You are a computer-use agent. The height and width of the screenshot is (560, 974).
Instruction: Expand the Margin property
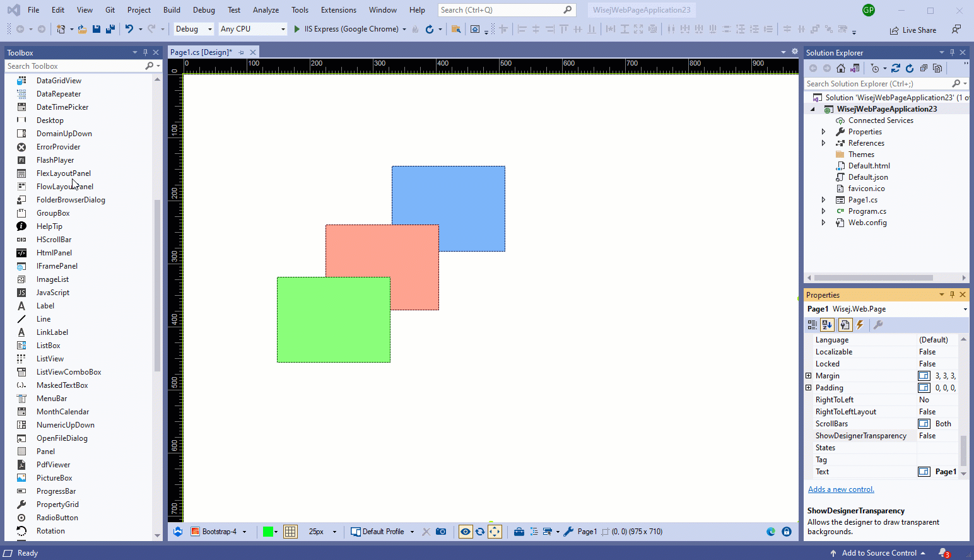pos(809,376)
